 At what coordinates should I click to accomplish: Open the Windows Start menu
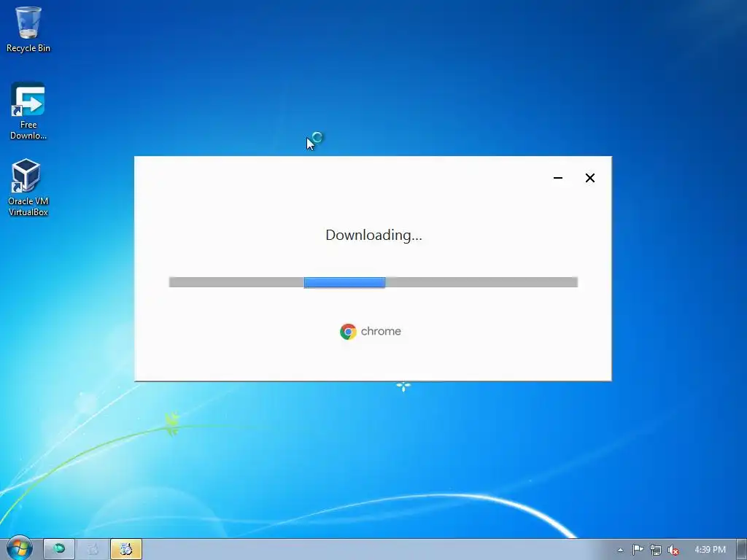19,549
